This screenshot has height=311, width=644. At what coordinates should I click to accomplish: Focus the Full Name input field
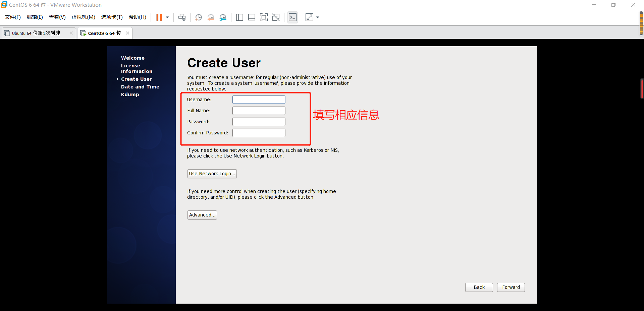coord(259,111)
